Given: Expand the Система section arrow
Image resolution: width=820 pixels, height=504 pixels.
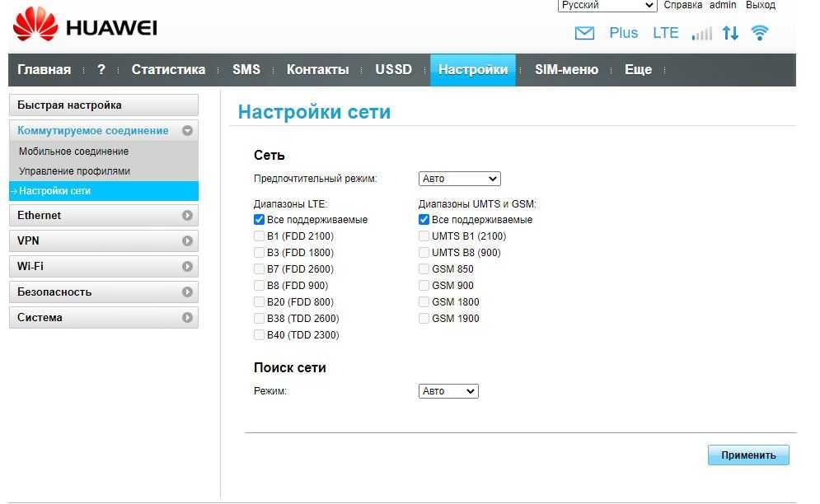Looking at the screenshot, I should coord(187,317).
